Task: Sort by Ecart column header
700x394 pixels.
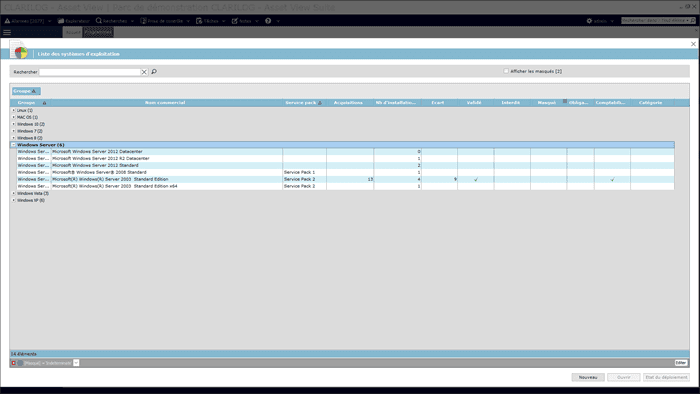Action: 438,103
